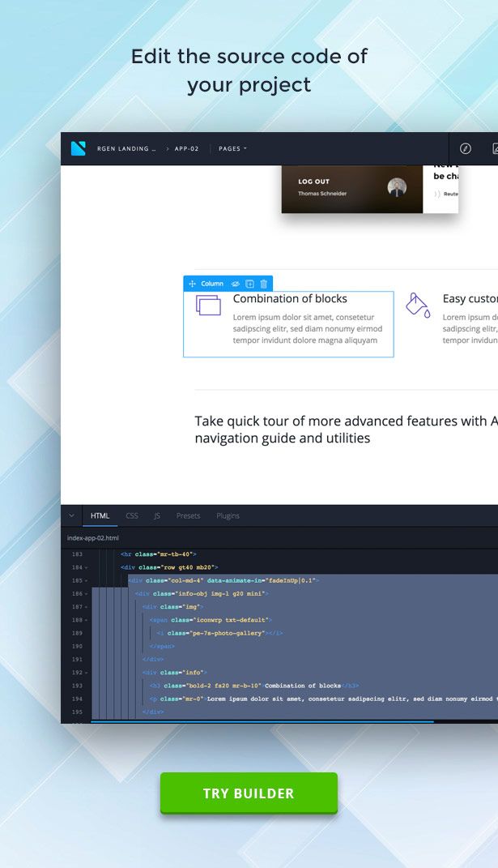
Task: Open the Pages dropdown menu
Action: click(x=232, y=149)
